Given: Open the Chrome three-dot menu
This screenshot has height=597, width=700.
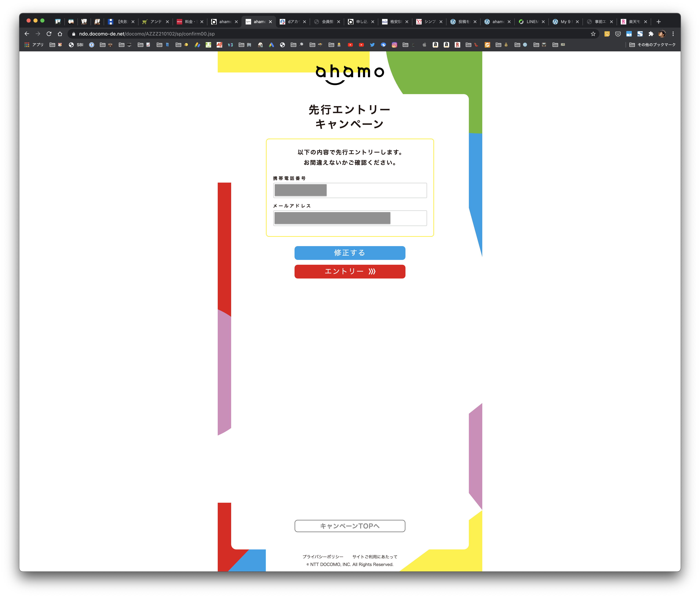Looking at the screenshot, I should (x=673, y=34).
